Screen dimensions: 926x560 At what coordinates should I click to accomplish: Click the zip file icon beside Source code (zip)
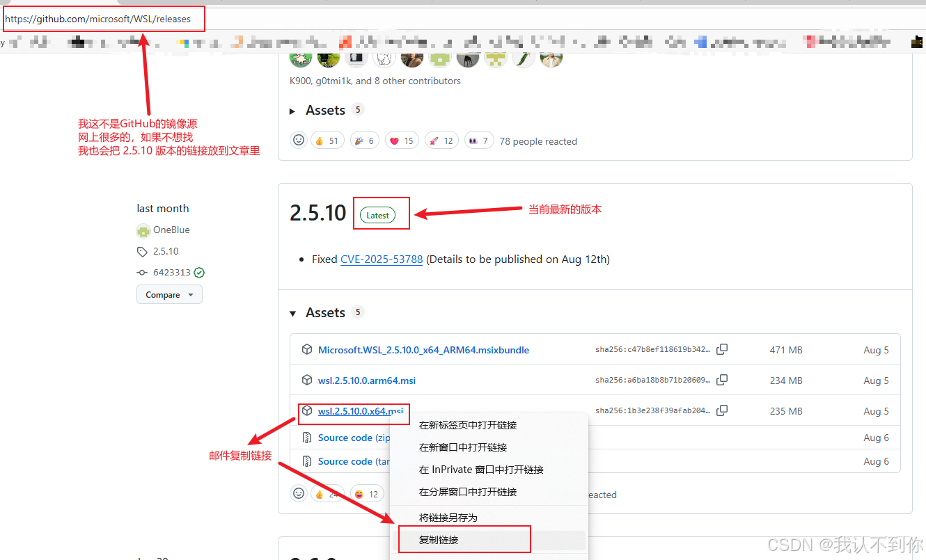[306, 438]
